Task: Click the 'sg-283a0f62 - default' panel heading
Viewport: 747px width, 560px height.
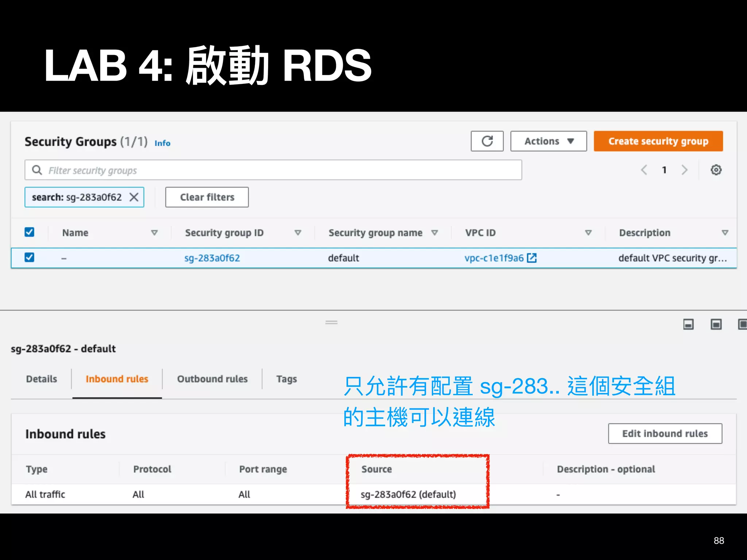Action: (63, 349)
